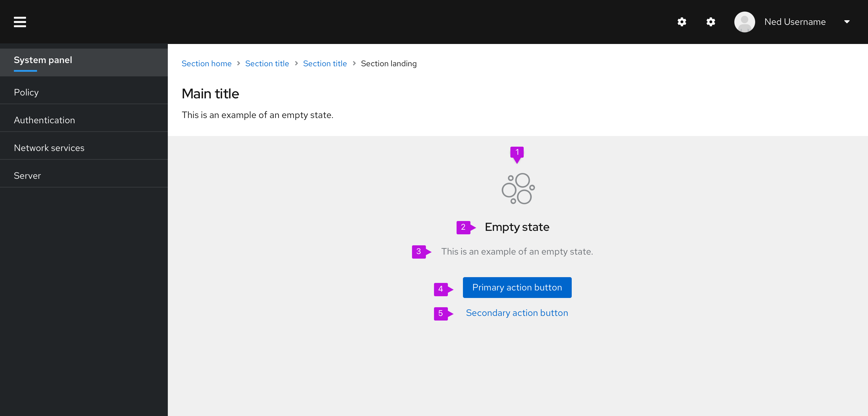
Task: Click annotation marker number 1
Action: pos(516,152)
